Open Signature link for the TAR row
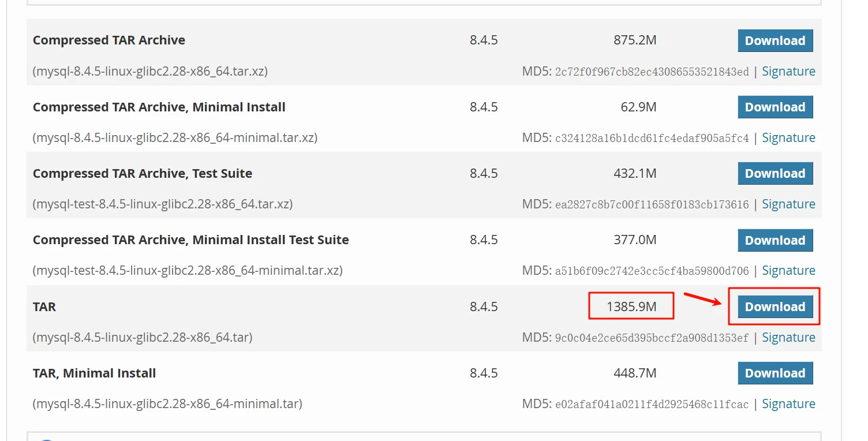This screenshot has width=868, height=441. 788,338
